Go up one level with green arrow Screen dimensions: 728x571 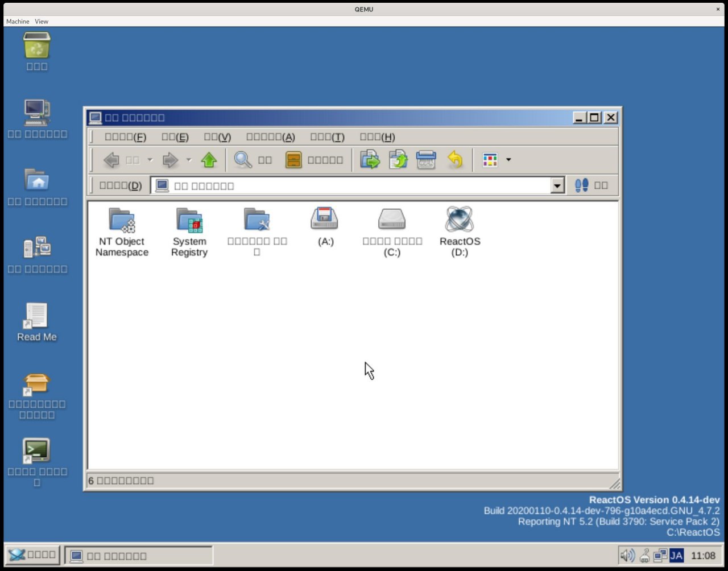[209, 160]
